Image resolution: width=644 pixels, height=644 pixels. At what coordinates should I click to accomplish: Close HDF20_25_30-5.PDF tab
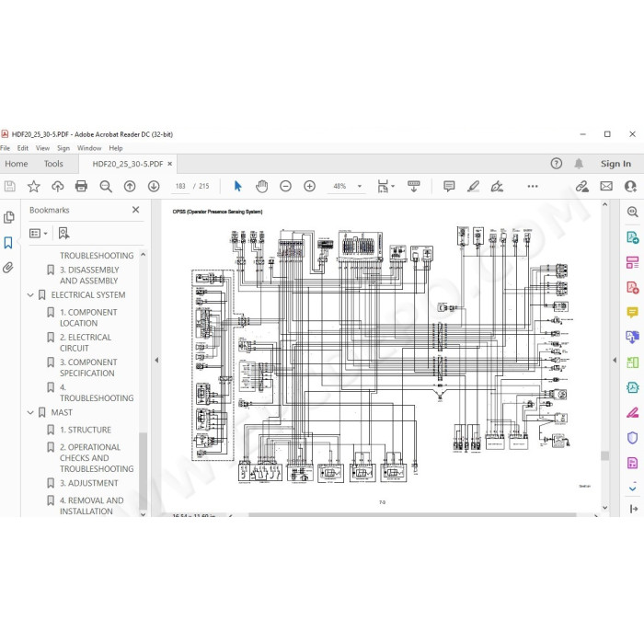coord(169,164)
